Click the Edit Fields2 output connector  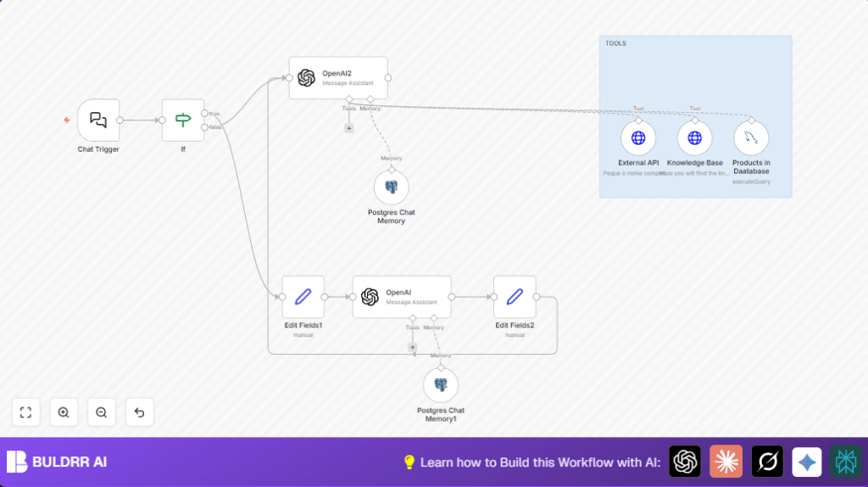[537, 297]
